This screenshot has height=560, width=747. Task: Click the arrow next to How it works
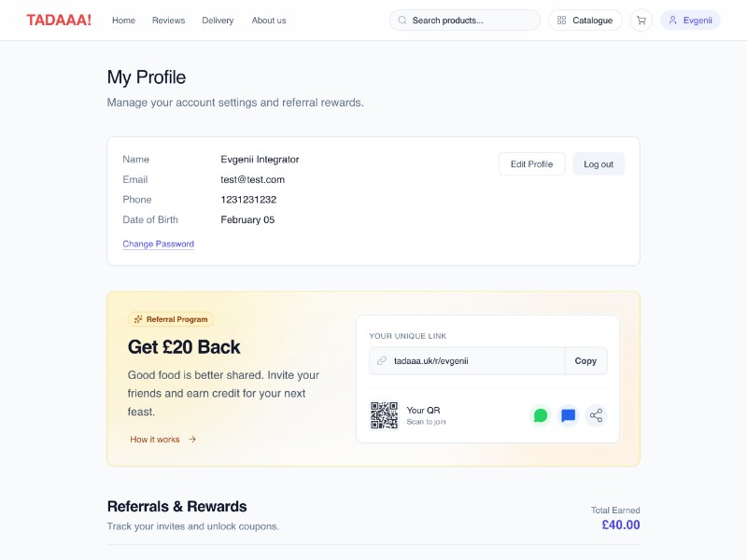click(x=192, y=440)
